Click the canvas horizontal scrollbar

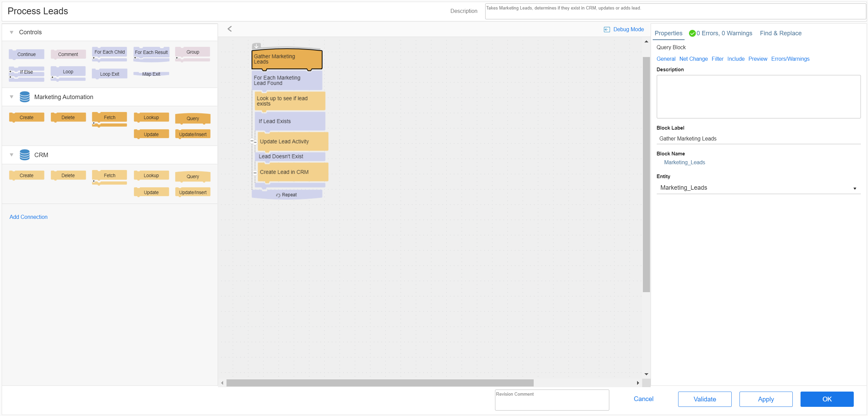380,383
